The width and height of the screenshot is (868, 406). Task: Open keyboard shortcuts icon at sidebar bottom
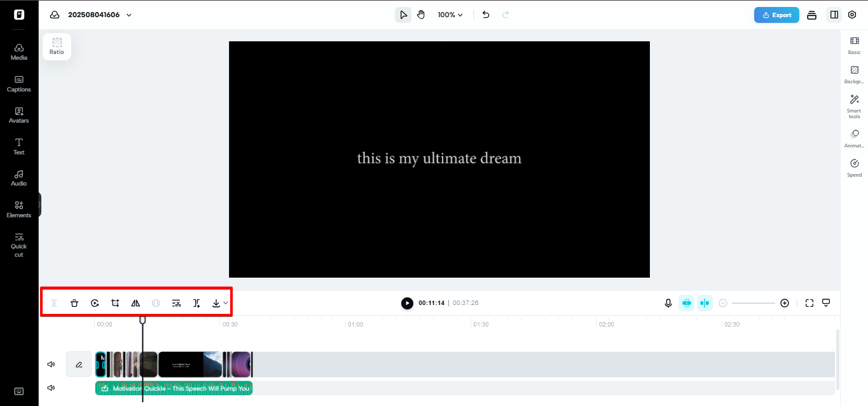pos(19,391)
